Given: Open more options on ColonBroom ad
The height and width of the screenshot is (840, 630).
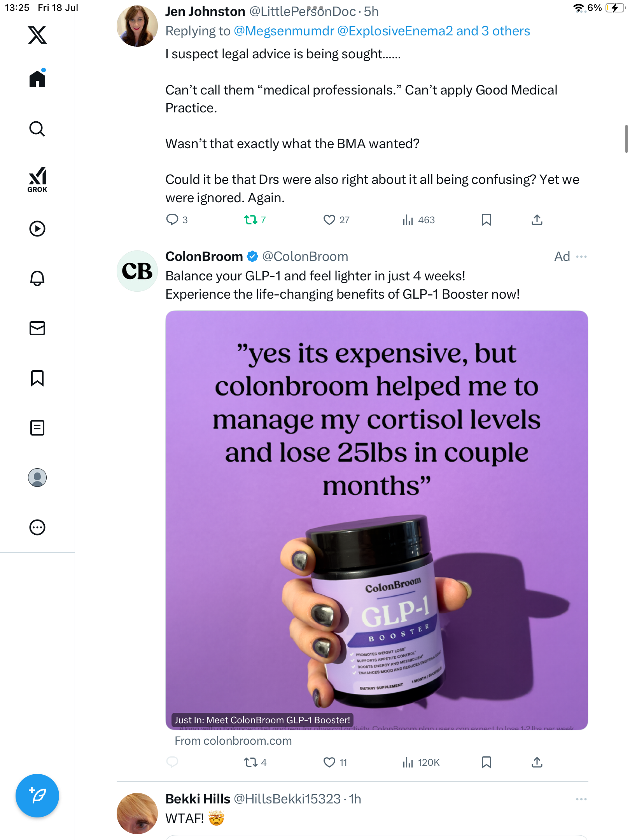Looking at the screenshot, I should coord(581,257).
